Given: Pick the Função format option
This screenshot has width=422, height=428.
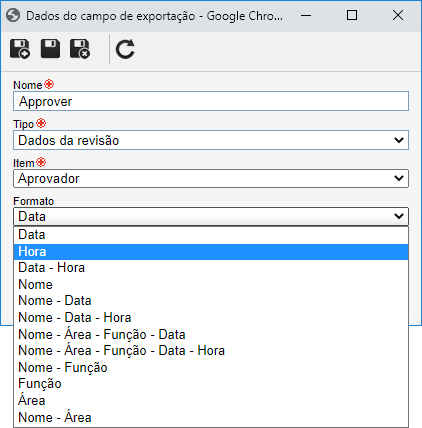Looking at the screenshot, I should coord(211,384).
